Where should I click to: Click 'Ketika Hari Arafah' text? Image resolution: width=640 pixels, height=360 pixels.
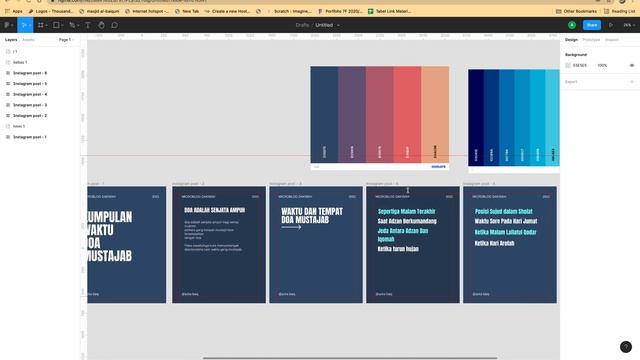494,243
